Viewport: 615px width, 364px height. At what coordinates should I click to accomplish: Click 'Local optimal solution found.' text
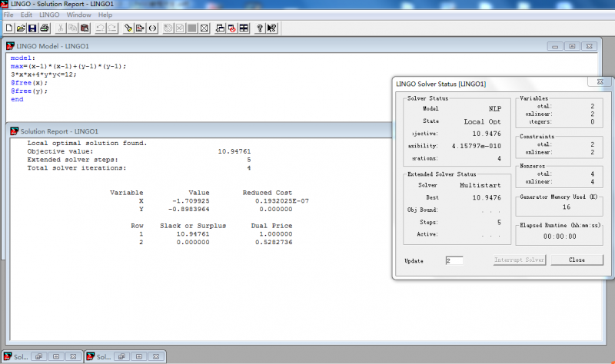(x=87, y=143)
